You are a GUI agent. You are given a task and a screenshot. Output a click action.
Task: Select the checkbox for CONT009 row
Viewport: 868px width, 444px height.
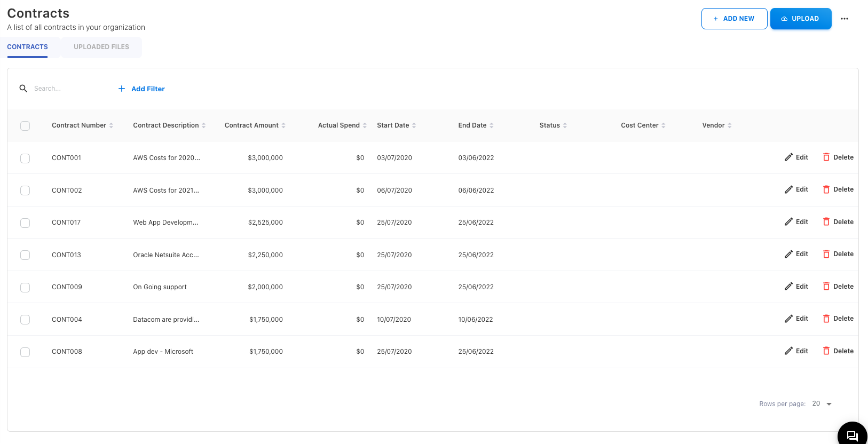[25, 288]
